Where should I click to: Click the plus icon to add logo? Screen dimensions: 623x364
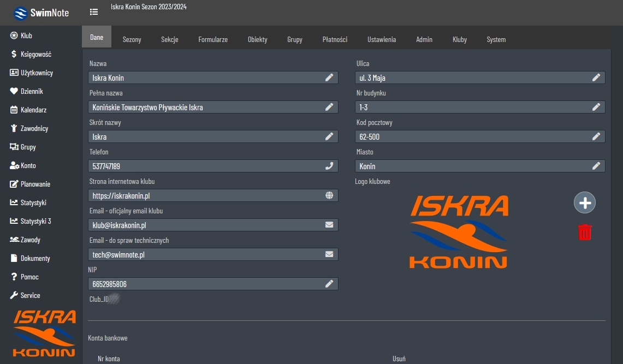tap(585, 203)
